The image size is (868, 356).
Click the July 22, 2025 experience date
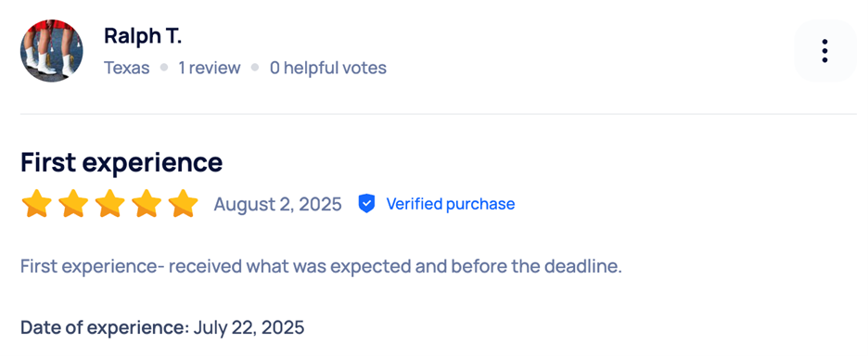tap(249, 328)
